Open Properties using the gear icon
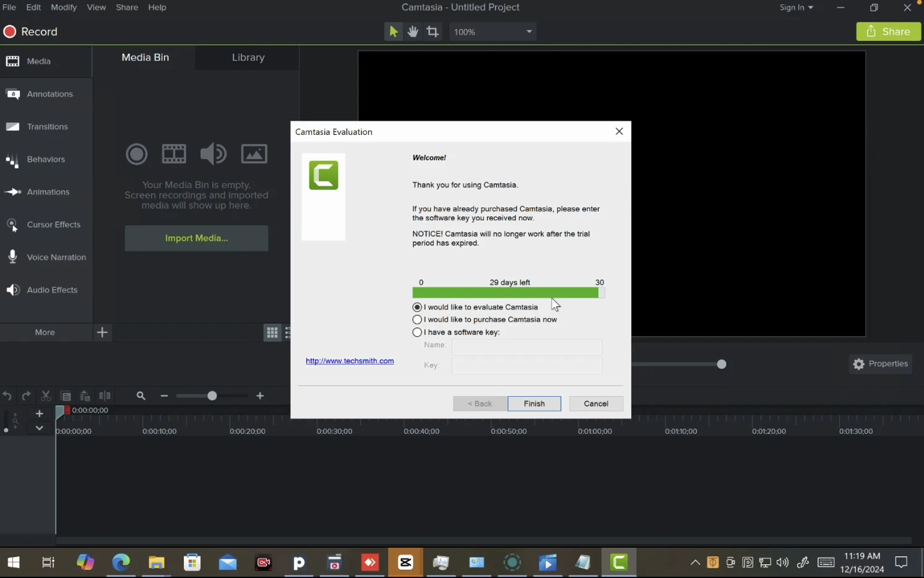Viewport: 924px width, 578px height. point(859,364)
